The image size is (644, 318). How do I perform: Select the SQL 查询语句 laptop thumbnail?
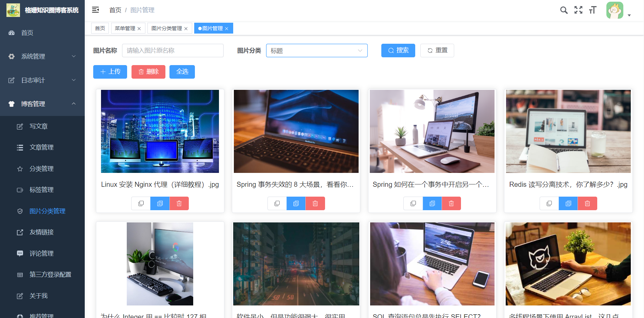click(x=432, y=264)
